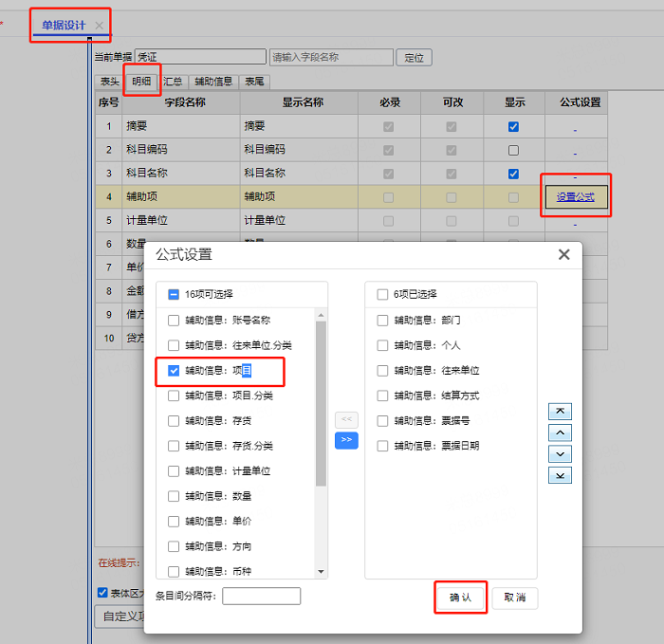
Task: Check 辅助信息：存货 in available list
Action: coord(174,421)
